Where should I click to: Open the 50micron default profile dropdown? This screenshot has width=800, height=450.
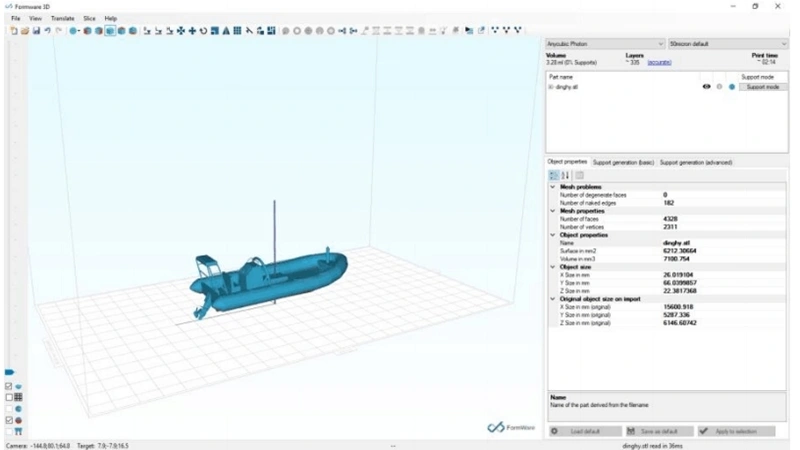[728, 44]
